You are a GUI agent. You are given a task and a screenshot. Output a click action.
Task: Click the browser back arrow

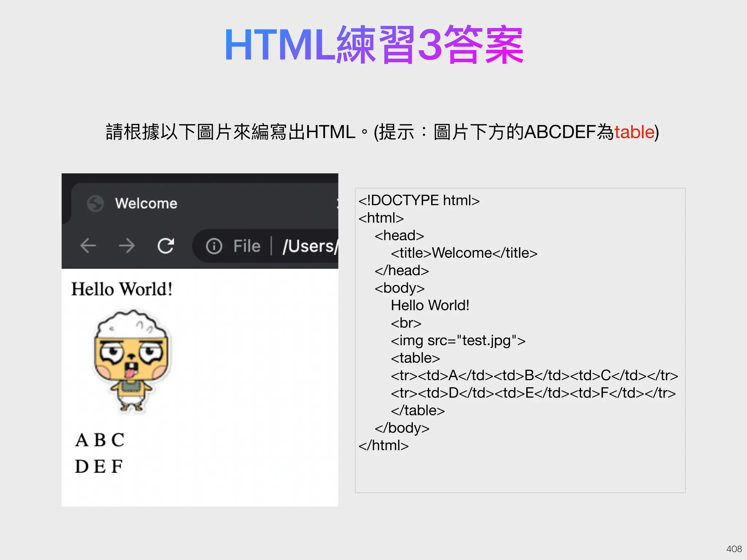point(88,246)
